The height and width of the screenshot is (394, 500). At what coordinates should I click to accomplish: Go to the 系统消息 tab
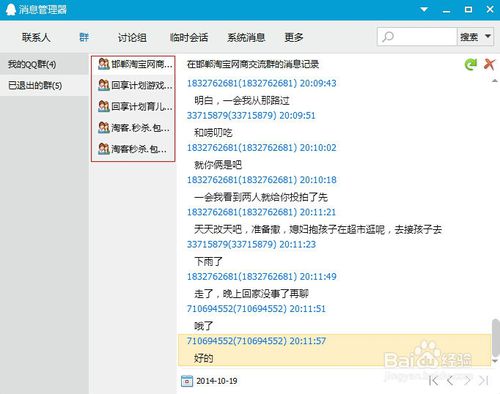246,37
